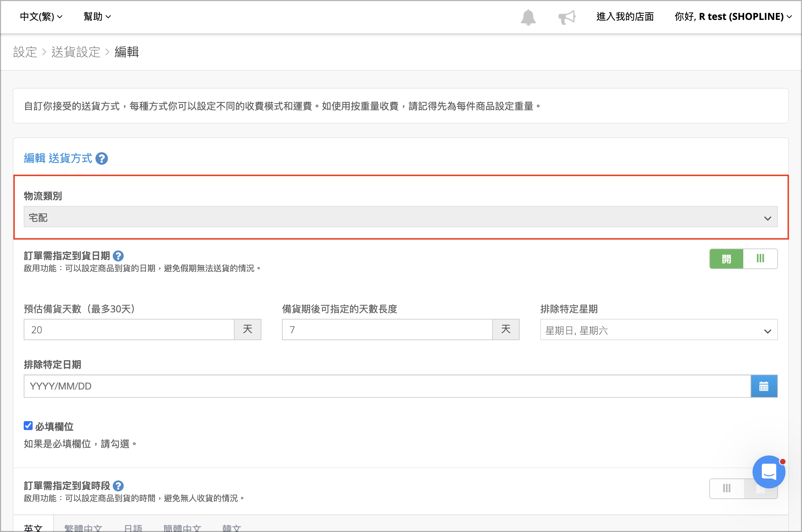This screenshot has height=532, width=802.
Task: Click help icon beside 編輯 送貨方式
Action: (x=102, y=159)
